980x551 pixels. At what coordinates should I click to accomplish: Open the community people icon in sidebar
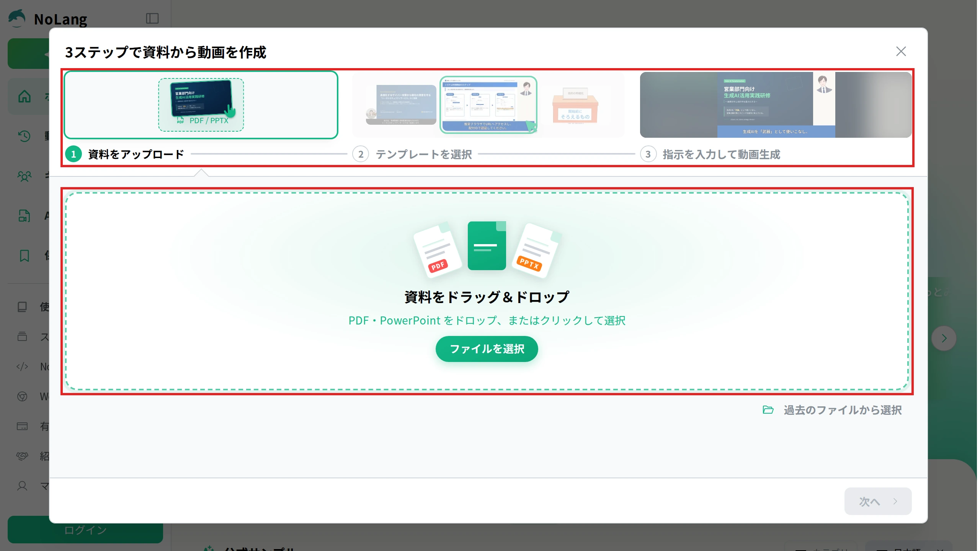point(24,176)
